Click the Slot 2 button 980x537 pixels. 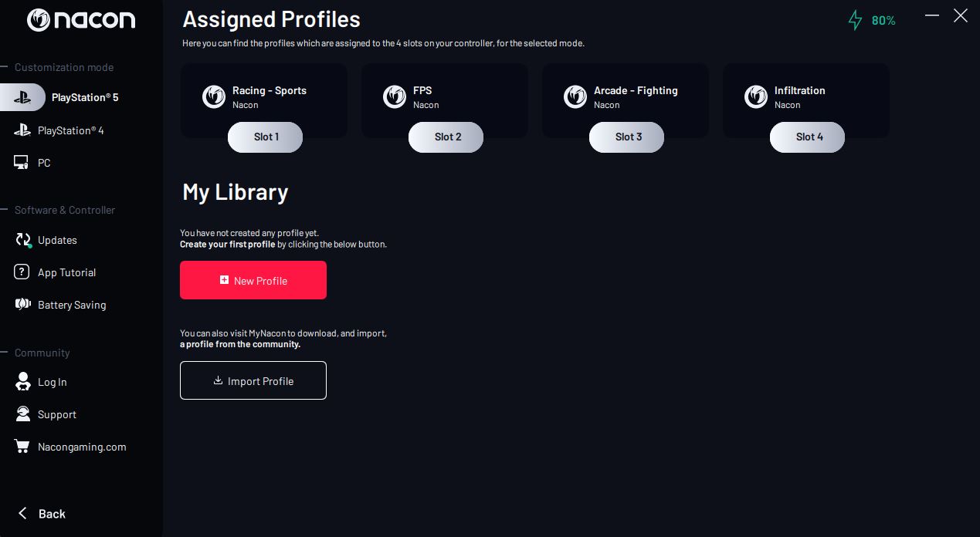446,137
